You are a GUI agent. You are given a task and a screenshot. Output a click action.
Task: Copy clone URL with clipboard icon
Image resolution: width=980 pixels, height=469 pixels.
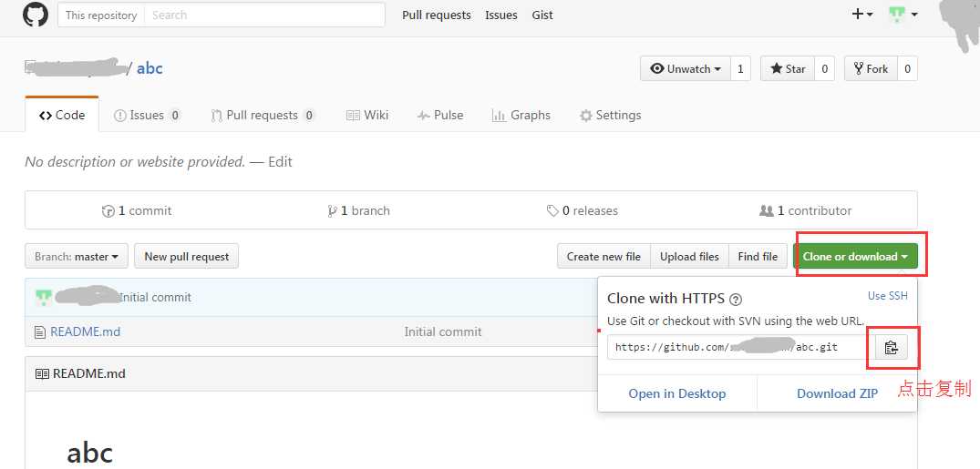pos(892,347)
